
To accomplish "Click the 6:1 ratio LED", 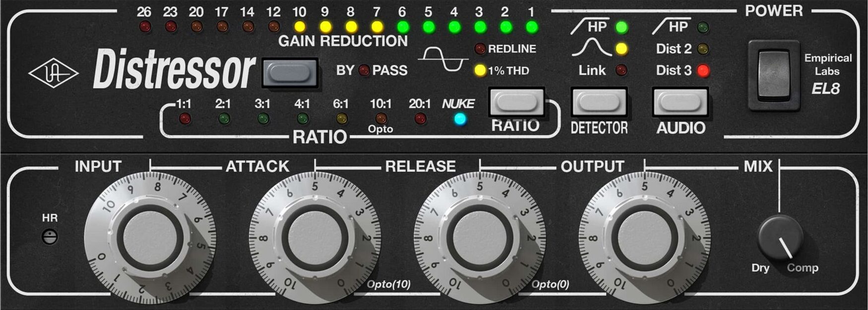I will pos(342,118).
